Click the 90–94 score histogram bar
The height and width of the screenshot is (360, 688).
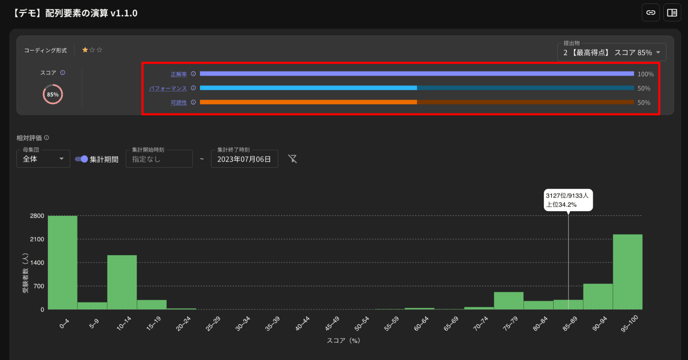pyautogui.click(x=598, y=296)
